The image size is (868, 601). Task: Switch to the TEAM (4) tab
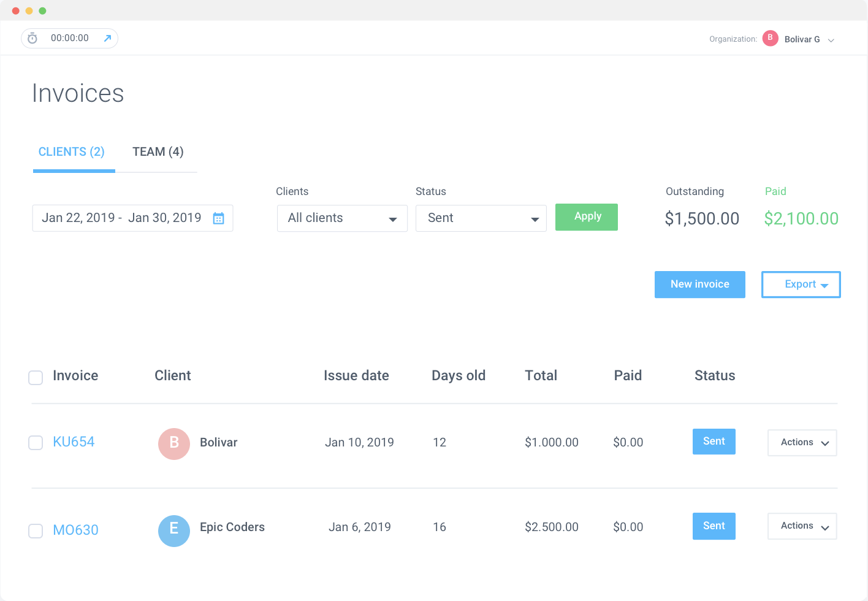click(158, 152)
